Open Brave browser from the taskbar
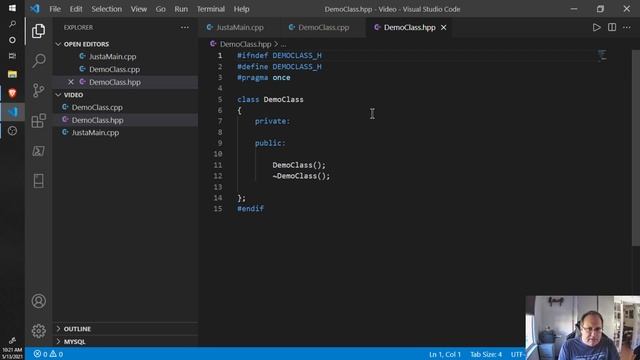 click(x=12, y=93)
